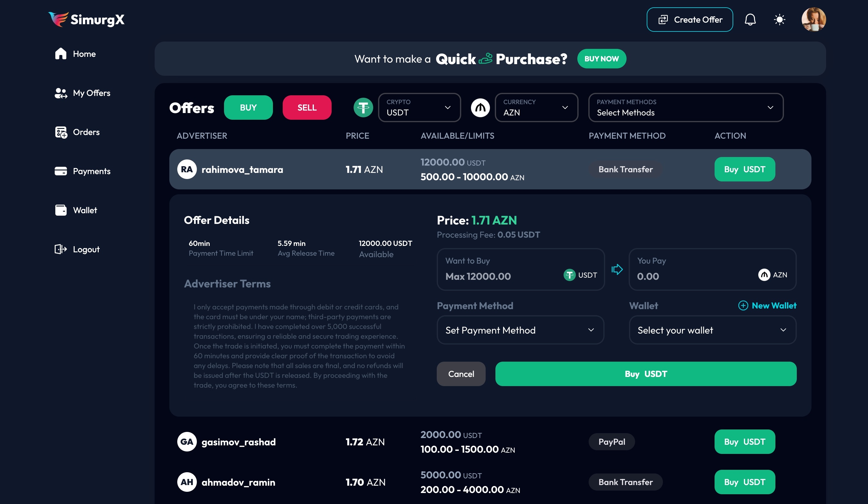
Task: Toggle light/dark mode sun icon
Action: [x=779, y=19]
